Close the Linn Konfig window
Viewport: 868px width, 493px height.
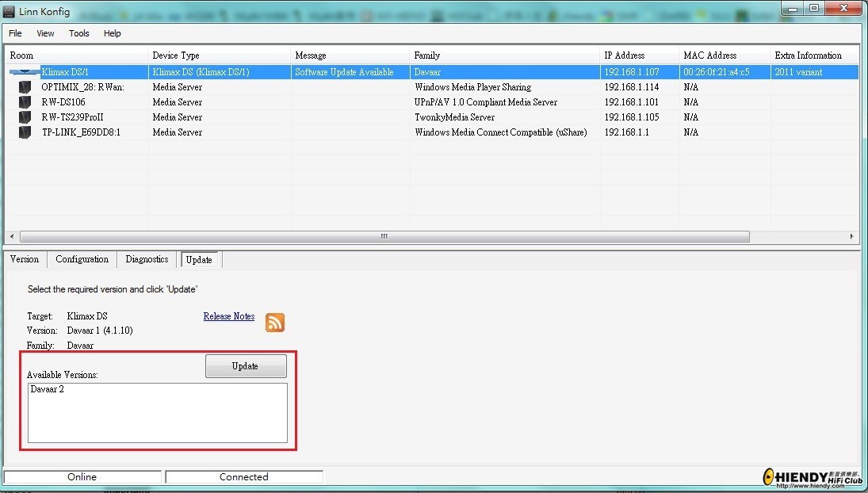tap(843, 8)
